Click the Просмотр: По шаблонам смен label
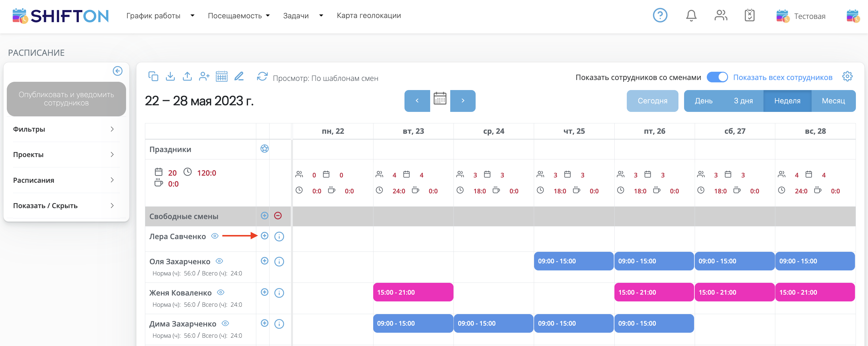The image size is (868, 346). (325, 78)
